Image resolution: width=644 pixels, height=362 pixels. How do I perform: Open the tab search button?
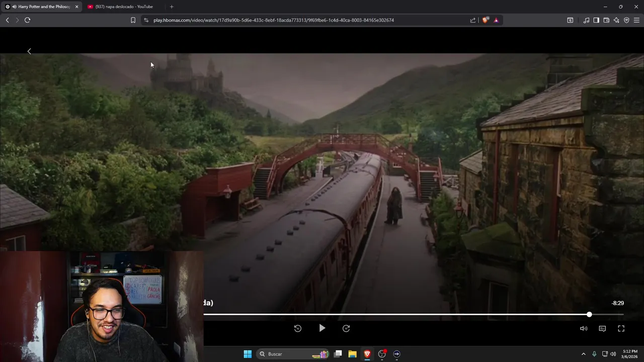(x=570, y=20)
